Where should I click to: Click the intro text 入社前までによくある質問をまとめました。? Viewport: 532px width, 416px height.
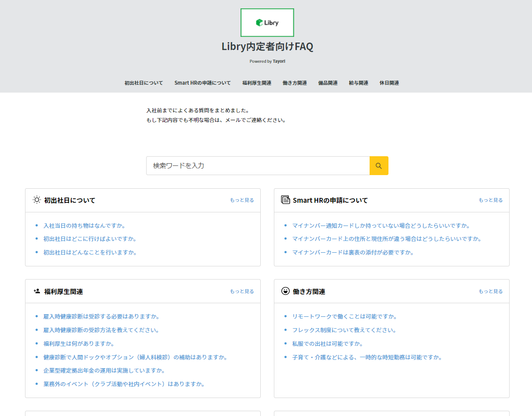tap(198, 110)
